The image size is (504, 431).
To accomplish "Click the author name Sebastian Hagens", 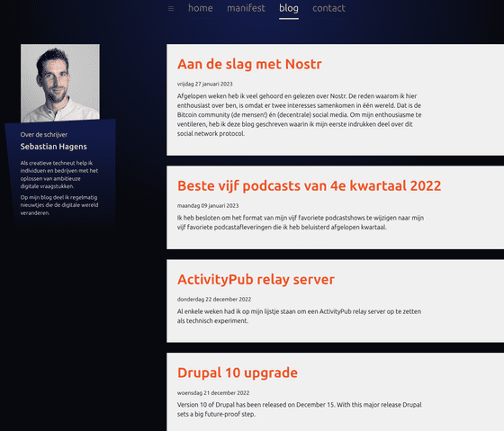I will click(54, 147).
